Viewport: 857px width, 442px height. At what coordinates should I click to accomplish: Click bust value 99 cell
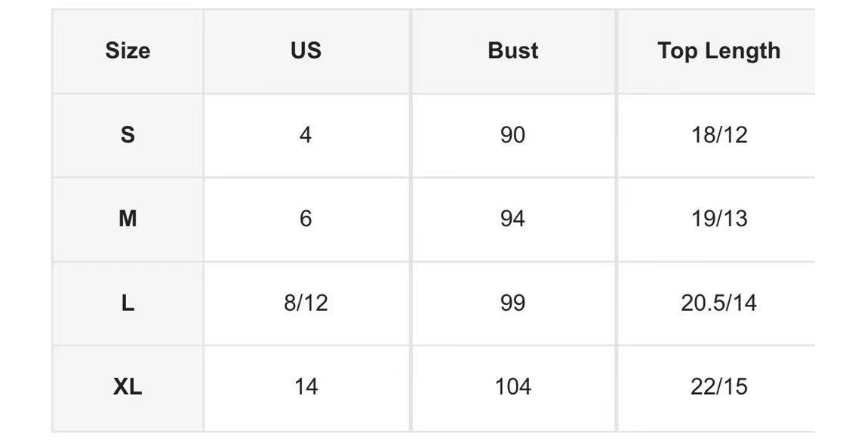pos(512,304)
